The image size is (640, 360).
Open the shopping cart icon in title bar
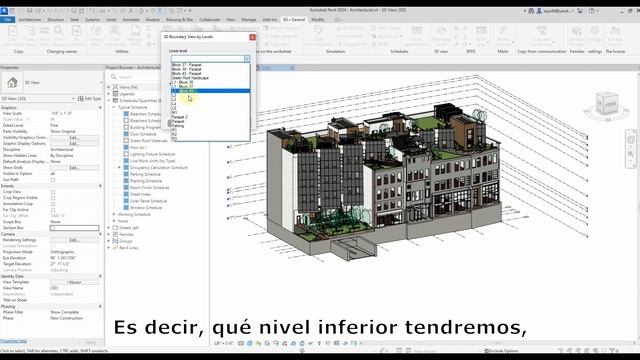click(x=580, y=11)
